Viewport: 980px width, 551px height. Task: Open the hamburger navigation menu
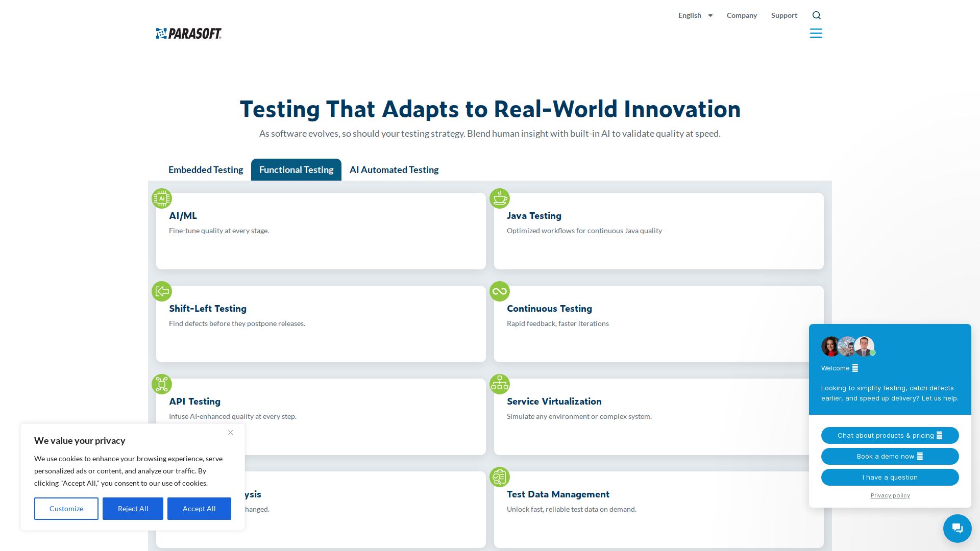816,34
